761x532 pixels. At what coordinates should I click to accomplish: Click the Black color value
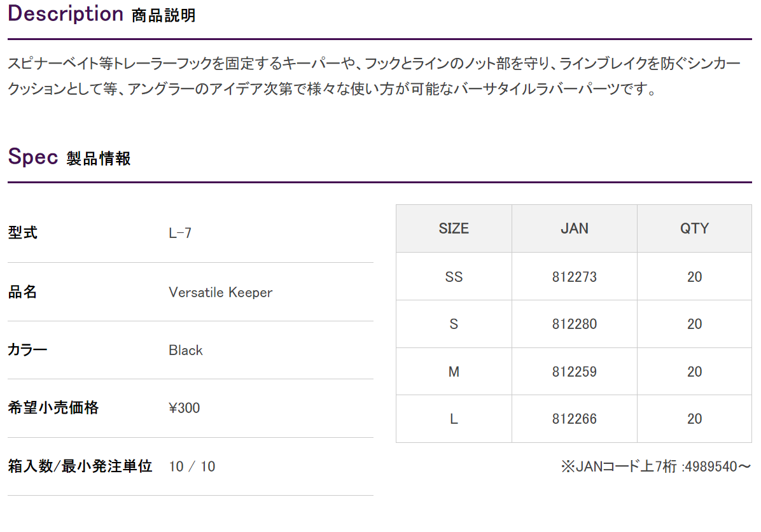(x=185, y=350)
